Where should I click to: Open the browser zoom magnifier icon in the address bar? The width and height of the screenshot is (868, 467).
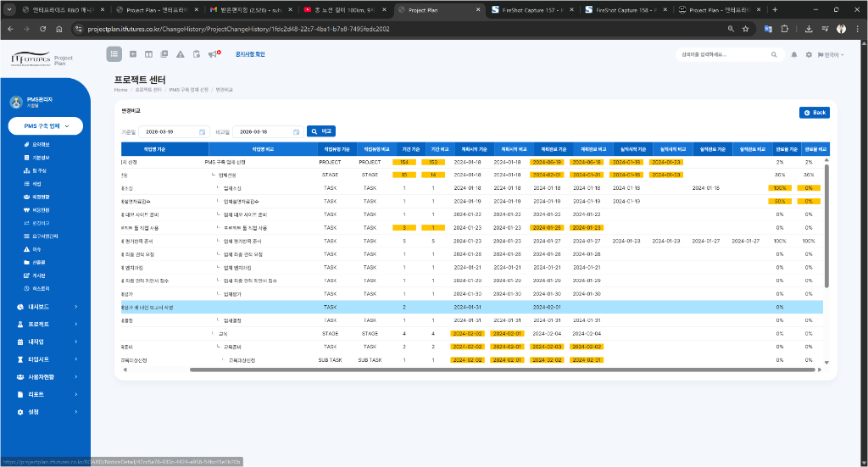731,29
